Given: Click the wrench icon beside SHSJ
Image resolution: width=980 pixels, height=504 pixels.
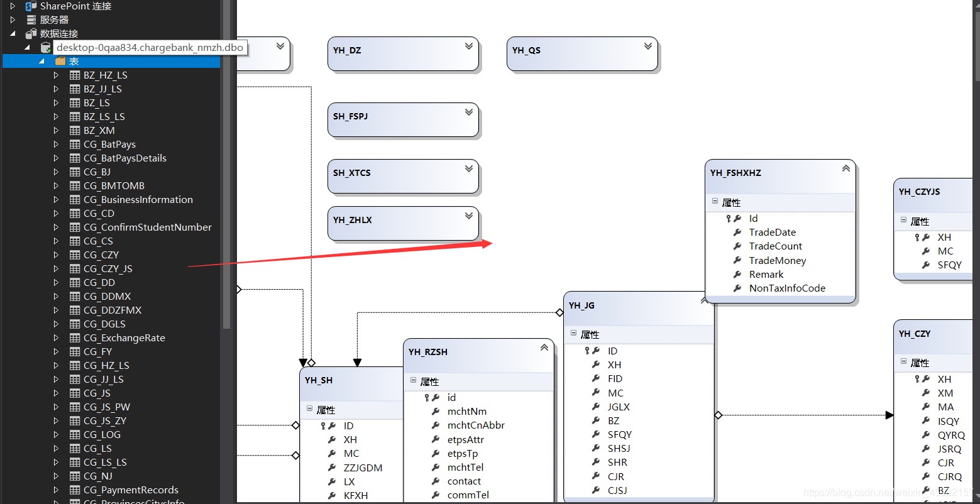Looking at the screenshot, I should pyautogui.click(x=596, y=449).
